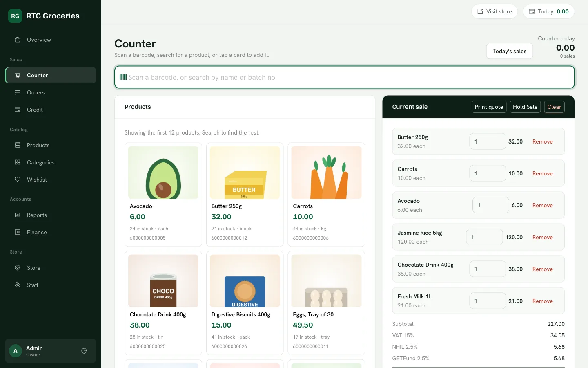Click the Butter 250g quantity field
The height and width of the screenshot is (368, 588).
[x=488, y=141]
